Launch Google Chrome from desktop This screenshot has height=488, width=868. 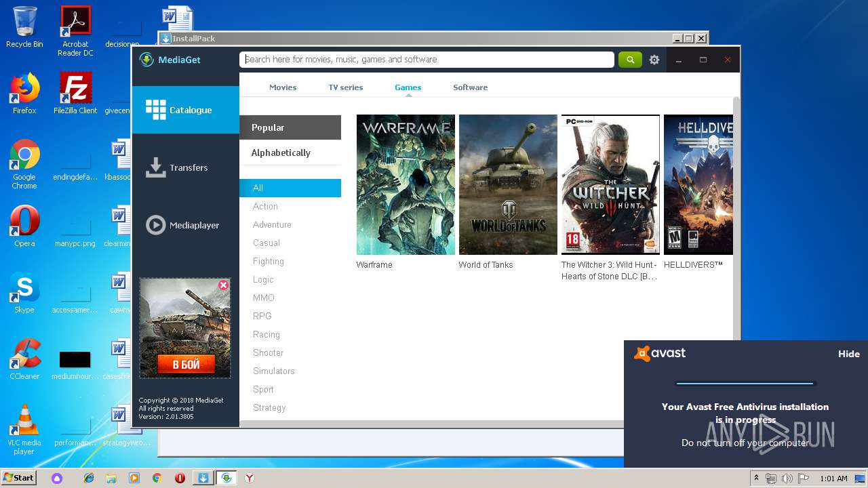(24, 164)
